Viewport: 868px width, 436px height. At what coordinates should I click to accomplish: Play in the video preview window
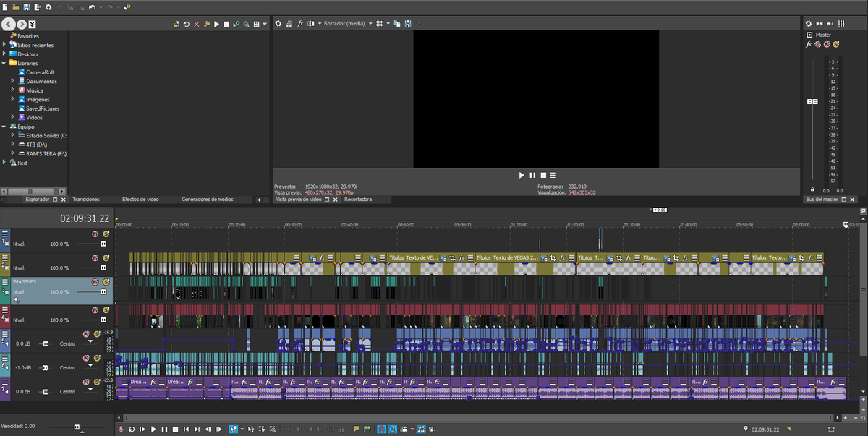tap(522, 175)
